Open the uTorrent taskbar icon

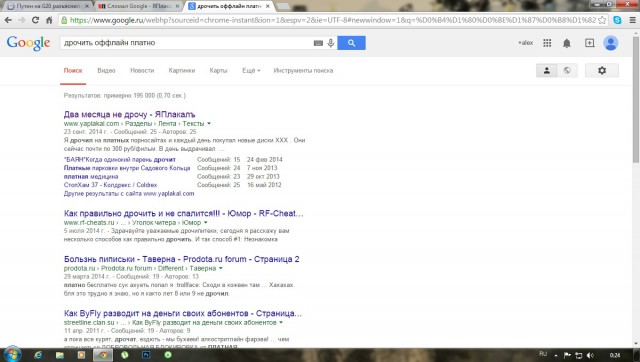click(124, 355)
